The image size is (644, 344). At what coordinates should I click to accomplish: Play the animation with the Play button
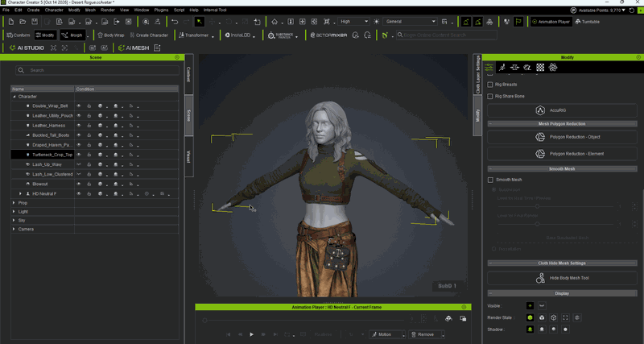[x=251, y=334]
